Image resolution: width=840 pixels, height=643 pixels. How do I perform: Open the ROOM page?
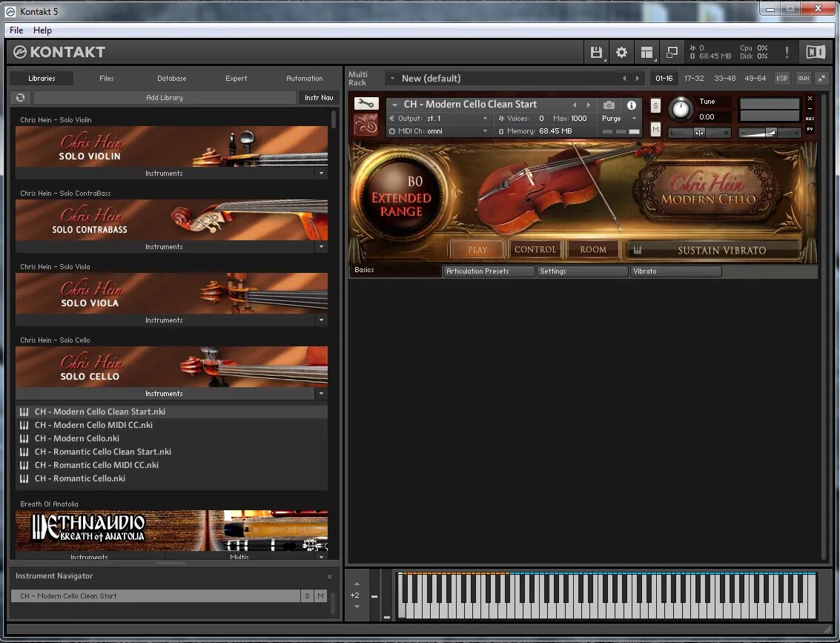pyautogui.click(x=593, y=249)
